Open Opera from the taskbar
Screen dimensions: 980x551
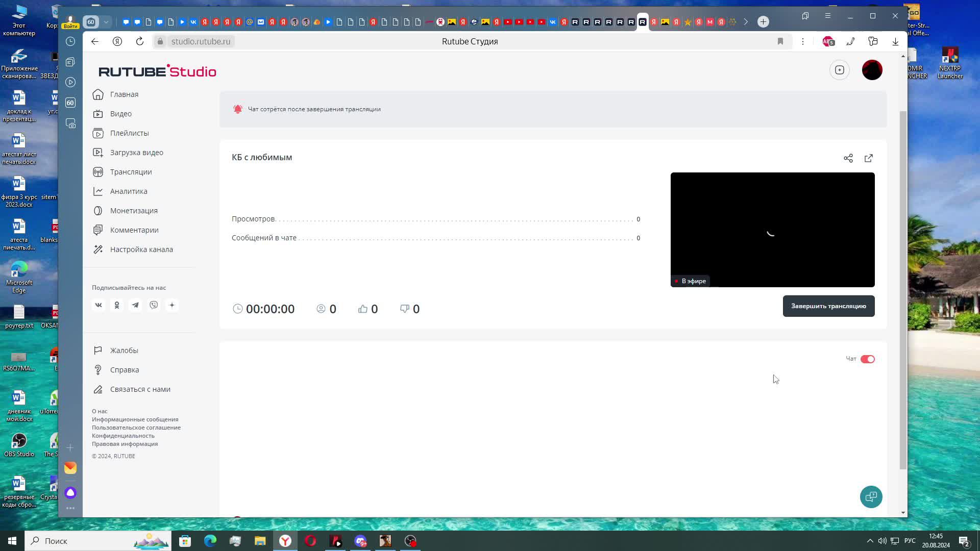coord(310,541)
